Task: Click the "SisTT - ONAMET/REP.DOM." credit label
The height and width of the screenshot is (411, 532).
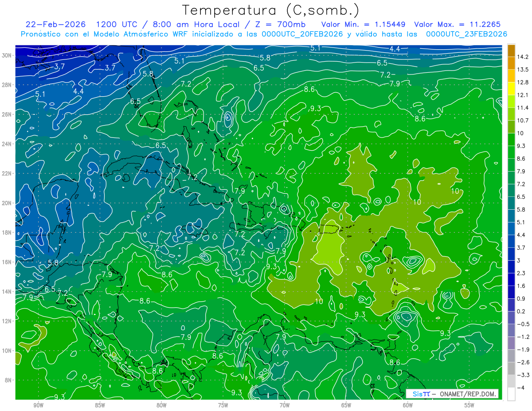Action: 452,394
